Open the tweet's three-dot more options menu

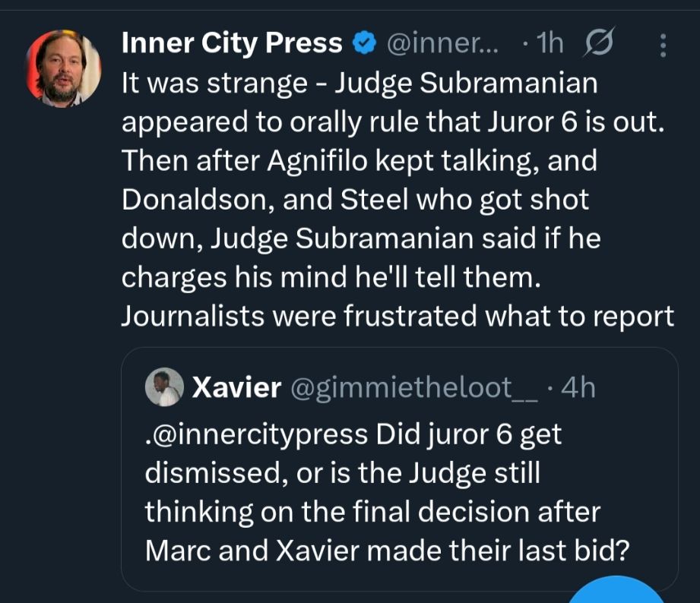click(x=663, y=46)
